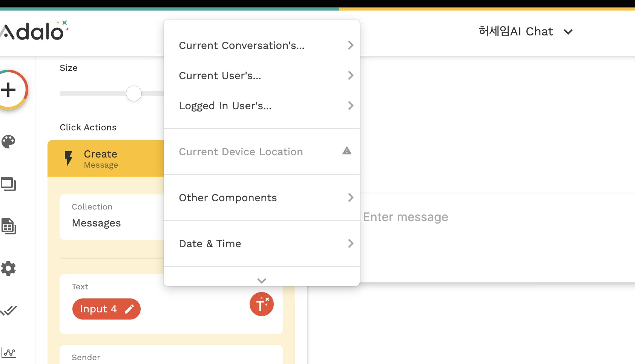Select Current Device Location option
Image resolution: width=635 pixels, height=364 pixels.
click(x=262, y=152)
